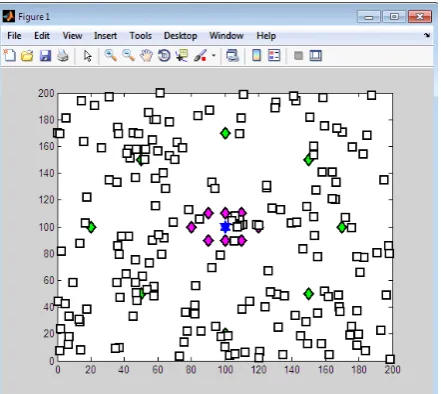Select the Zoom In magnifier tool
Screen dimensions: 441x394
[110, 55]
